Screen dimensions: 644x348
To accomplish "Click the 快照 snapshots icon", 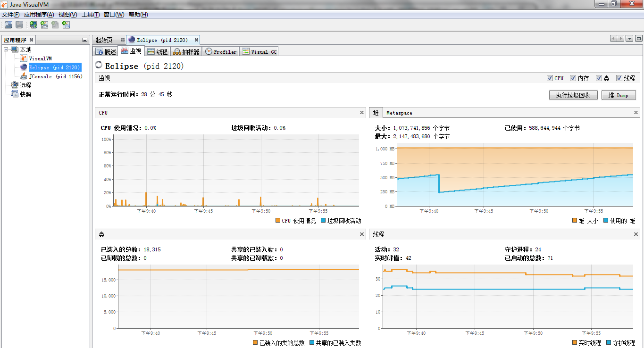I will click(15, 94).
